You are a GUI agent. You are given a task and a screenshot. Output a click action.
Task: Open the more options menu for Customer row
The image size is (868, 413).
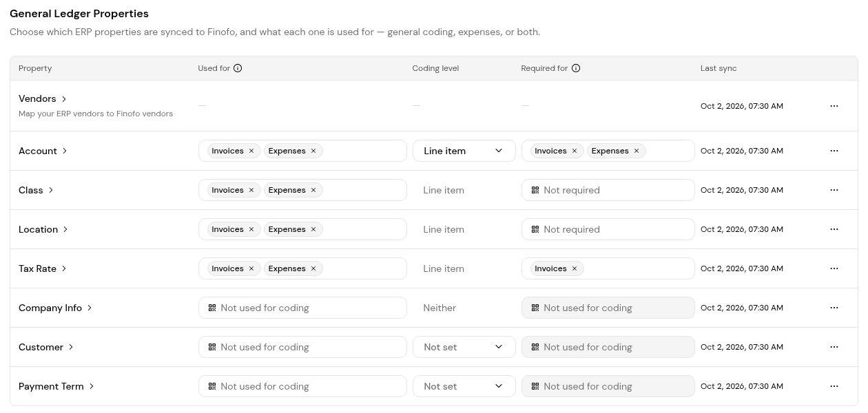point(834,347)
